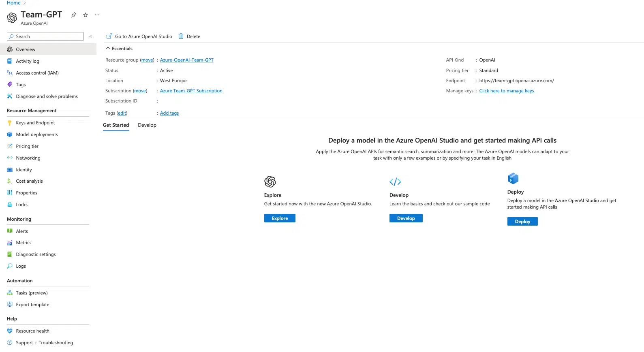Image resolution: width=644 pixels, height=352 pixels.
Task: Open the more options ellipsis next to Team-GPT
Action: coord(97,15)
